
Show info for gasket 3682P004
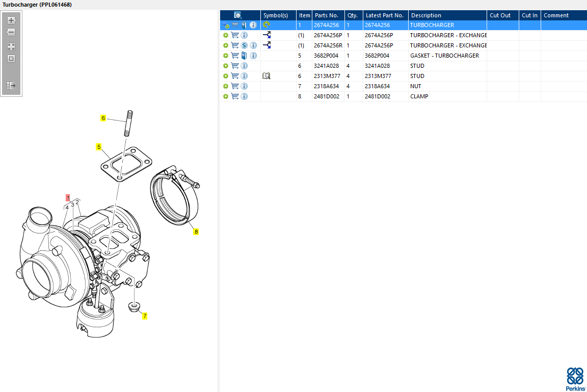point(253,56)
